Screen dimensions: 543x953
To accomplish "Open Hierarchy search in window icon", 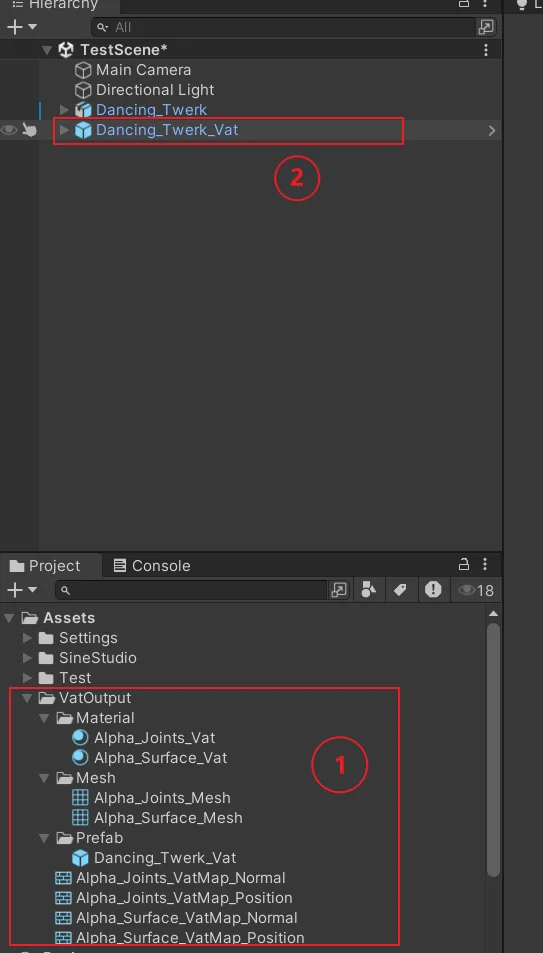I will pyautogui.click(x=486, y=27).
